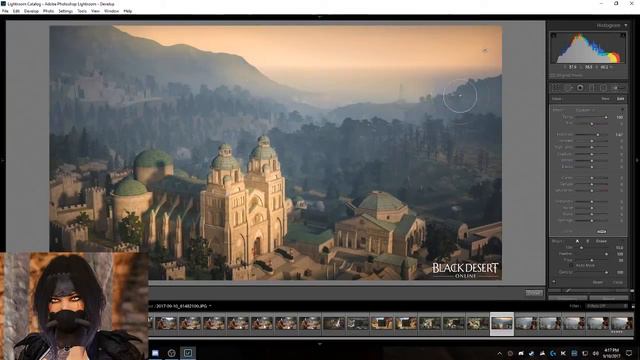The width and height of the screenshot is (640, 360).
Task: Open the Windows notification center
Action: click(x=629, y=353)
